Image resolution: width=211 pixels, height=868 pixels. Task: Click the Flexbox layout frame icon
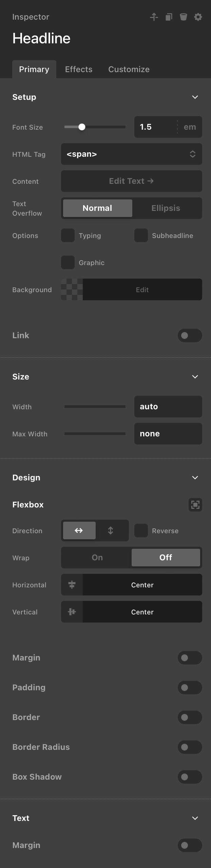point(195,505)
